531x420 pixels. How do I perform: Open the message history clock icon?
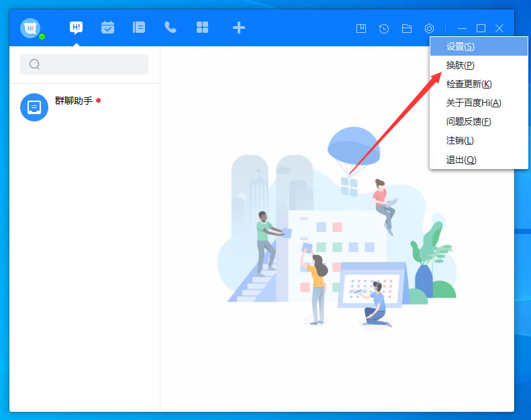click(x=384, y=28)
